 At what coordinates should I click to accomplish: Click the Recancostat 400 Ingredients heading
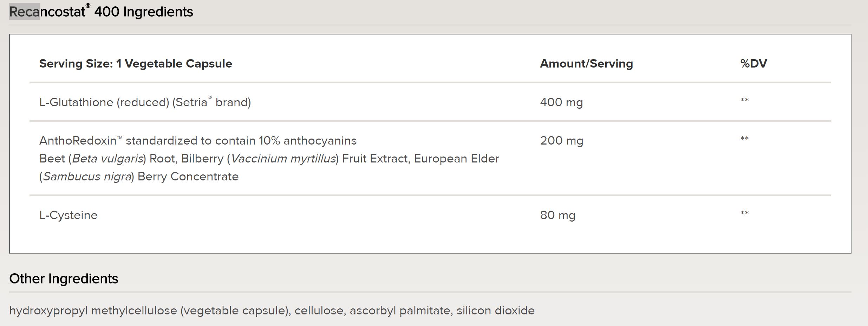(x=101, y=12)
